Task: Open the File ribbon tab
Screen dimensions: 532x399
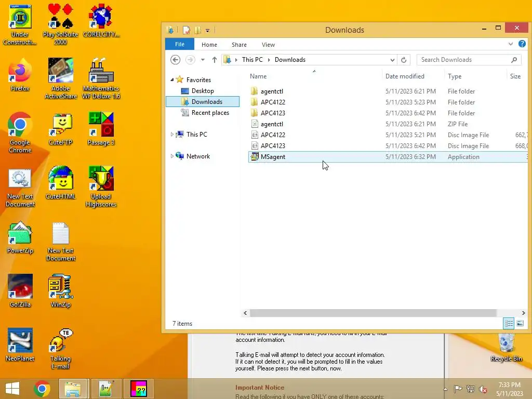Action: 179,45
